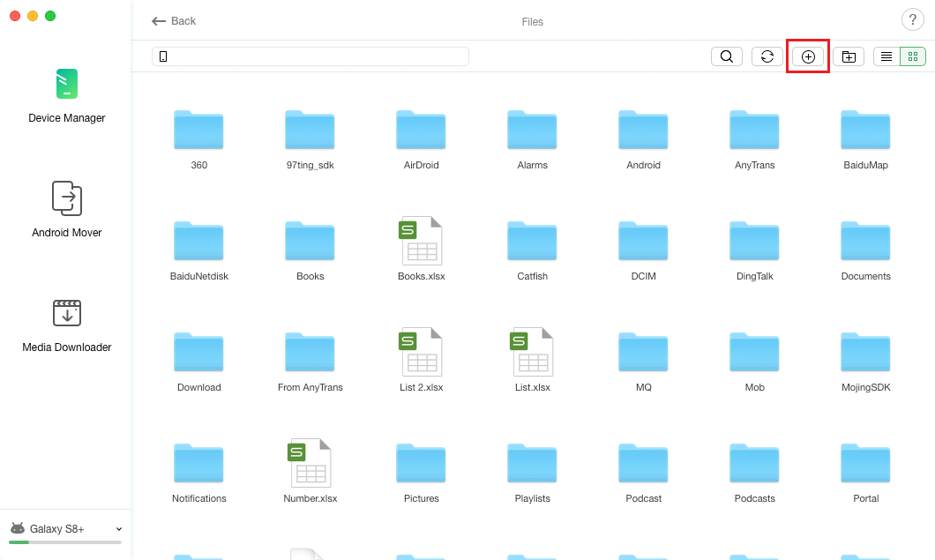Select the 360 folder
The height and width of the screenshot is (560, 935).
pyautogui.click(x=198, y=130)
